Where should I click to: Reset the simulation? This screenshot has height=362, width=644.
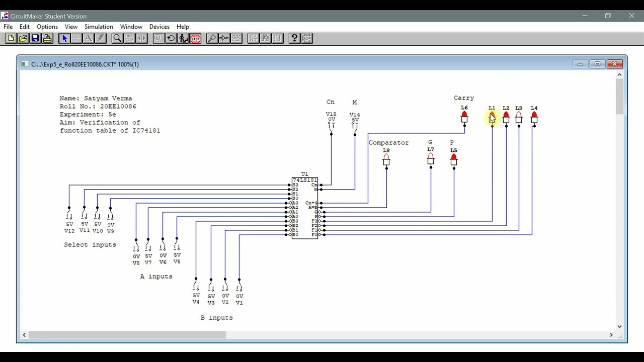pos(171,38)
